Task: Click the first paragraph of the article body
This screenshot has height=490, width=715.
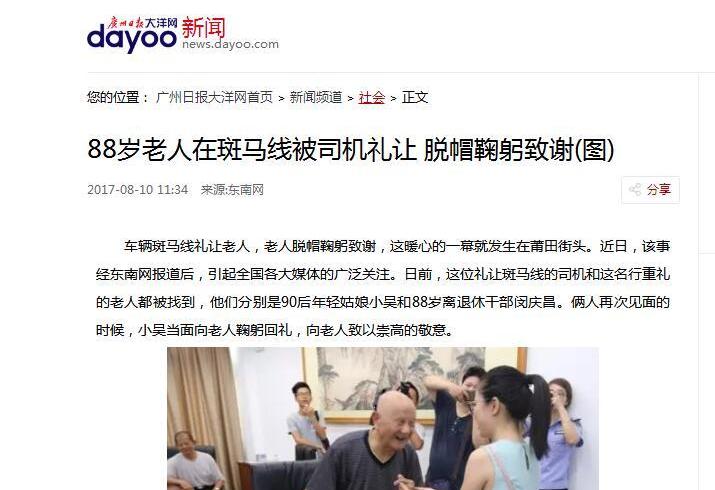Action: click(383, 288)
